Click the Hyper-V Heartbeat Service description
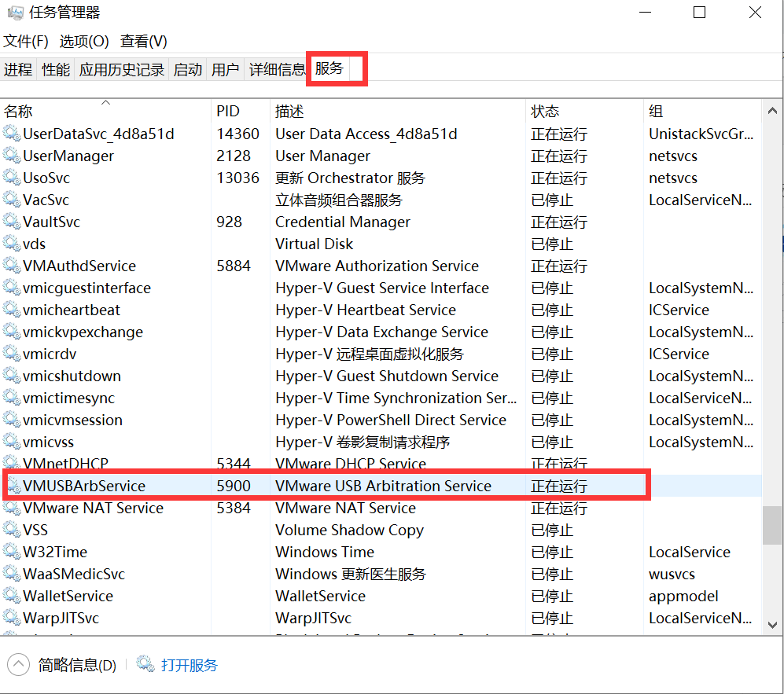The height and width of the screenshot is (694, 784). [x=366, y=310]
